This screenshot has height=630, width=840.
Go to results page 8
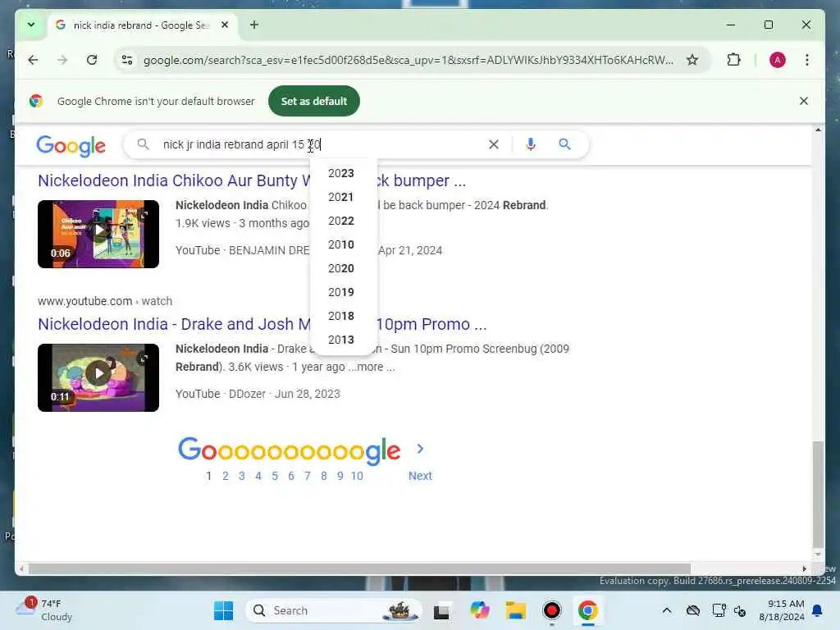click(323, 476)
